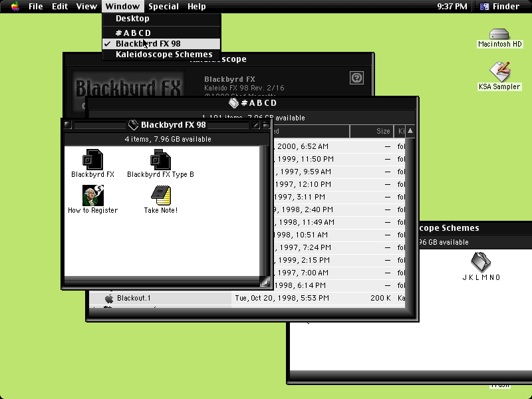Click the date Tue, Oct 20, 1998, 5:53 PM
Image resolution: width=532 pixels, height=399 pixels.
[282, 298]
